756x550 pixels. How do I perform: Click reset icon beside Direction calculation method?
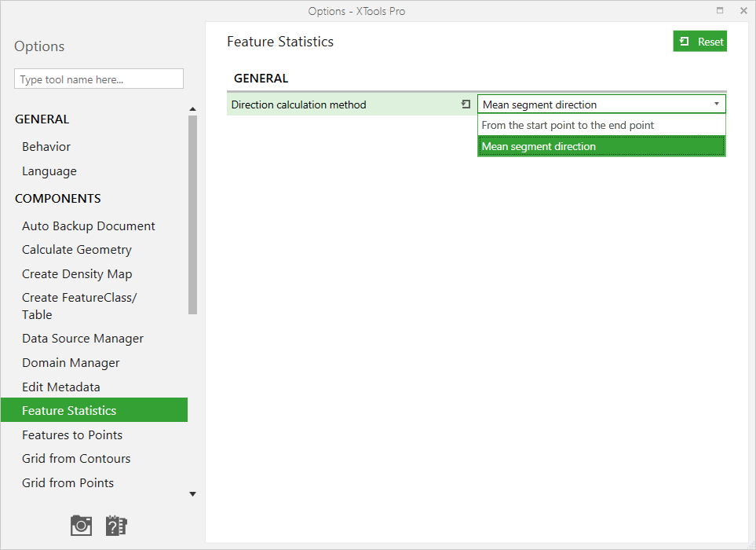[466, 104]
